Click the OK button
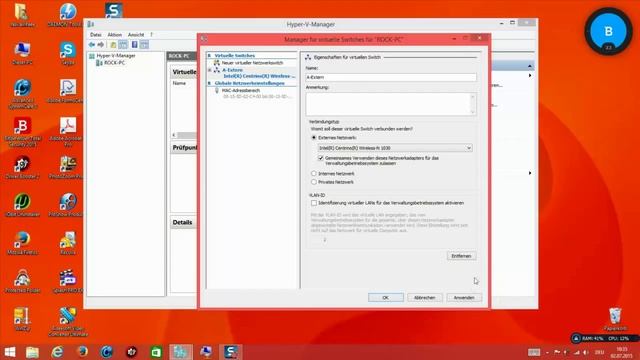The width and height of the screenshot is (640, 360). (x=386, y=298)
